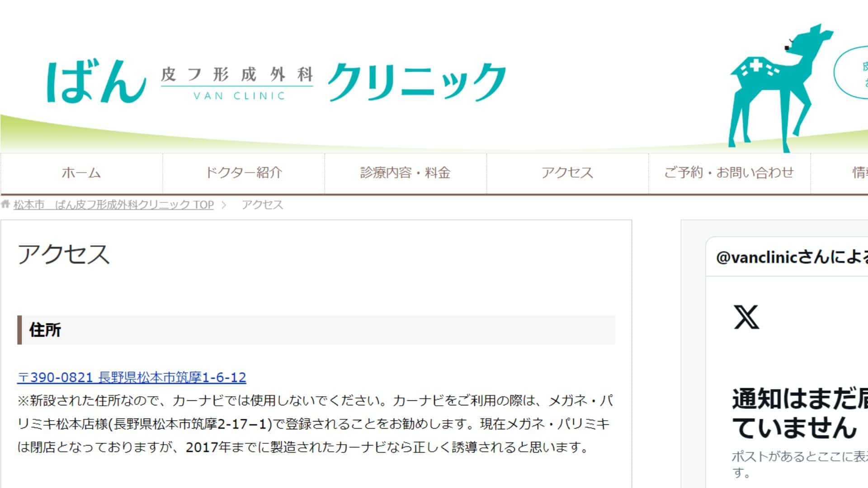Viewport: 868px width, 488px height.
Task: Click the line starting ※新設された住所なので
Action: click(316, 400)
